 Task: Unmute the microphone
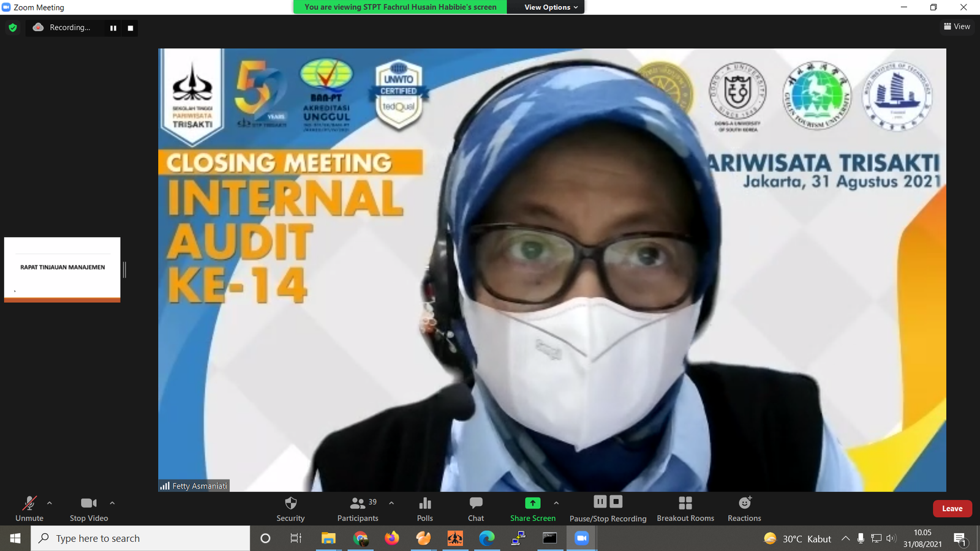[x=29, y=504]
